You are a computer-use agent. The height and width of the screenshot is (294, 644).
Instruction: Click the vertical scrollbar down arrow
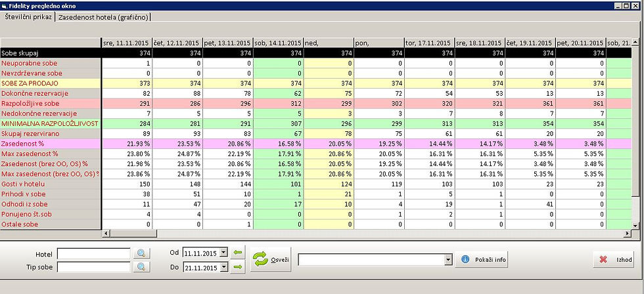635,225
